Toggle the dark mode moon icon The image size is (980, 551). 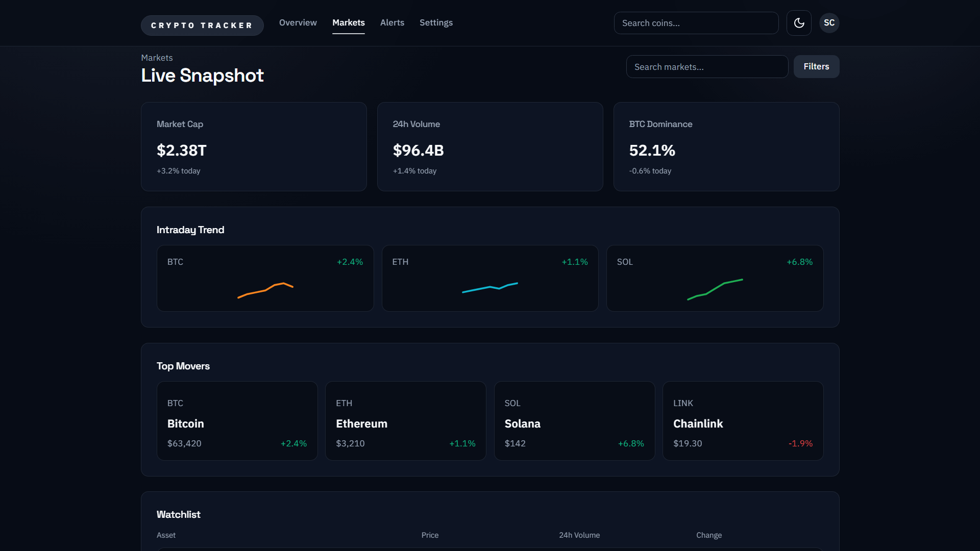point(799,23)
